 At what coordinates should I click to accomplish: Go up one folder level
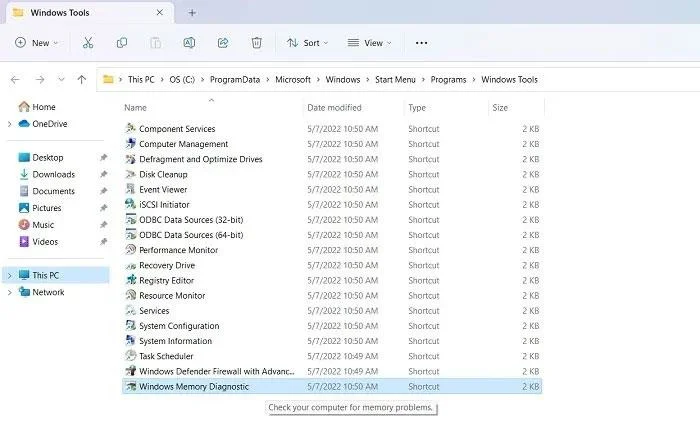click(81, 79)
